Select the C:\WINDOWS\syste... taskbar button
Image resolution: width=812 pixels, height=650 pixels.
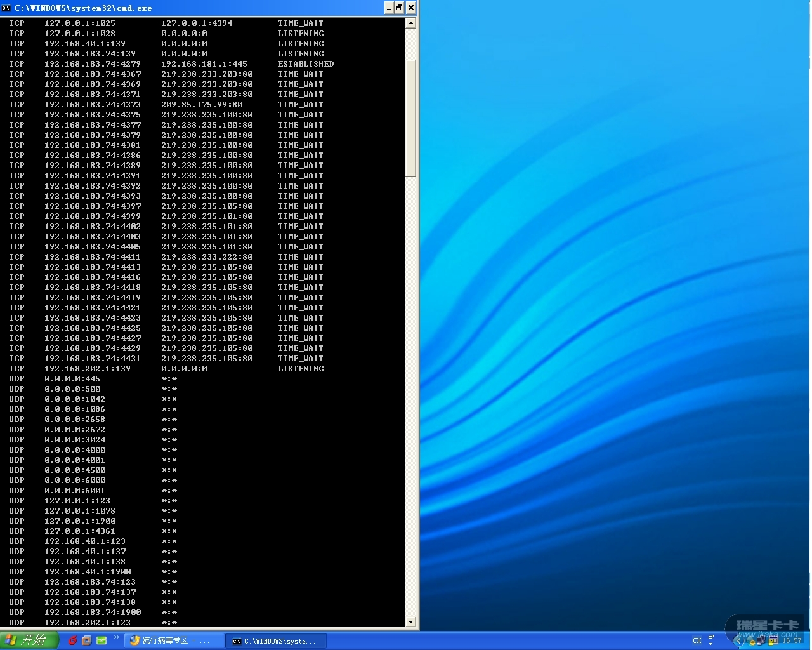(x=277, y=641)
